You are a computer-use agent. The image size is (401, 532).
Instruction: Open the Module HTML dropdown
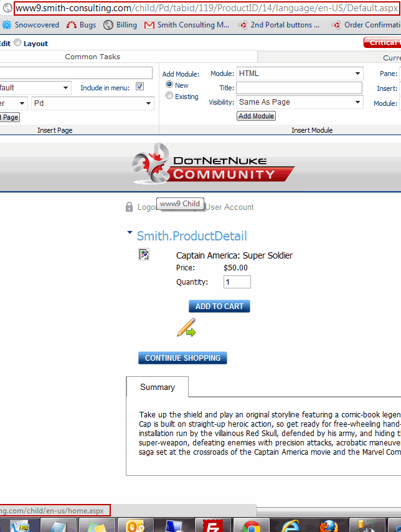(300, 74)
